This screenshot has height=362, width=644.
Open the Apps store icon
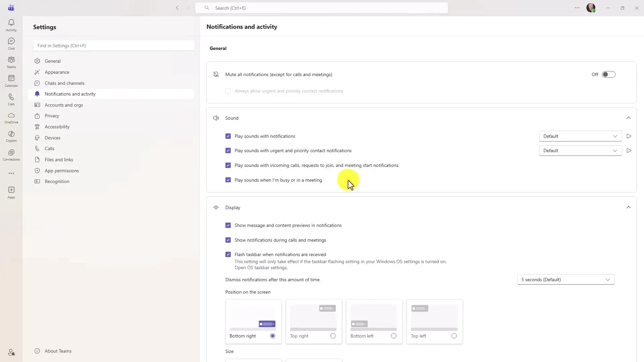[x=11, y=193]
